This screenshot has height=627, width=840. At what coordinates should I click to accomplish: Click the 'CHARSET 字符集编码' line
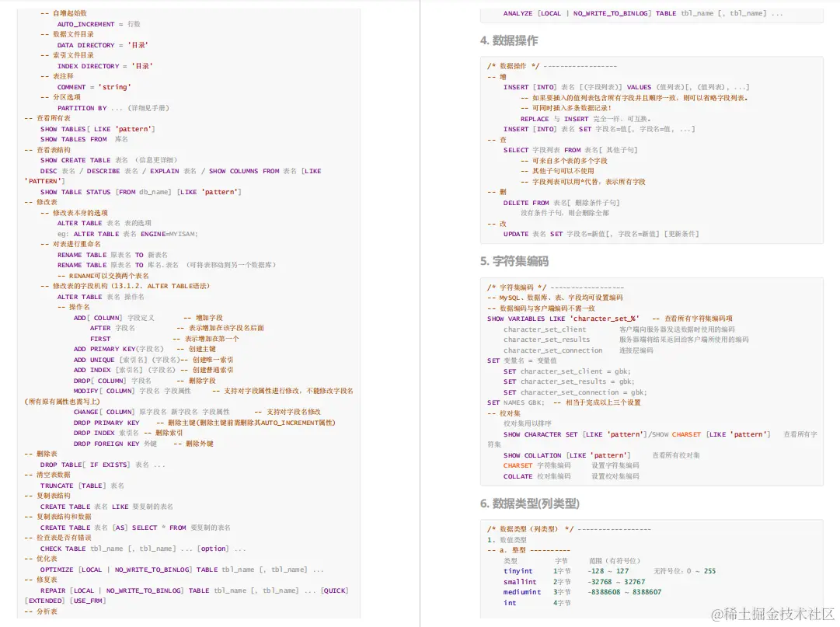(571, 465)
